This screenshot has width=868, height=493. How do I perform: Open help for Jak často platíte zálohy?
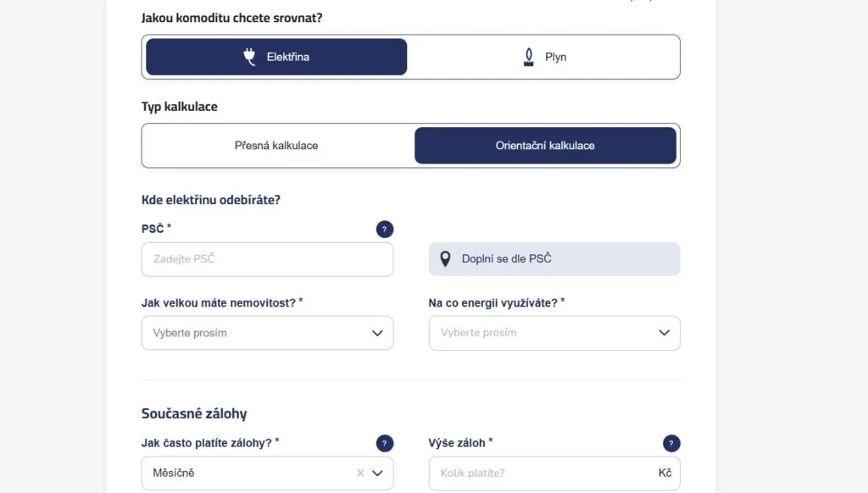coord(385,443)
